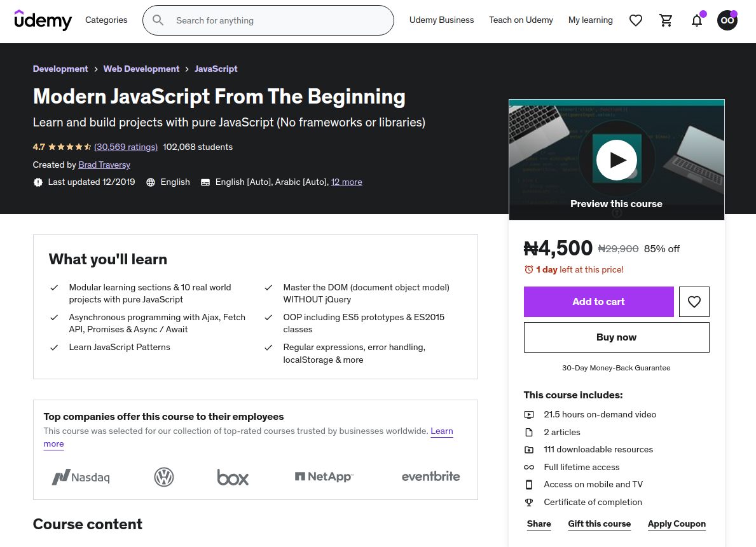756x547 pixels.
Task: Click the Udemy logo
Action: pos(43,20)
